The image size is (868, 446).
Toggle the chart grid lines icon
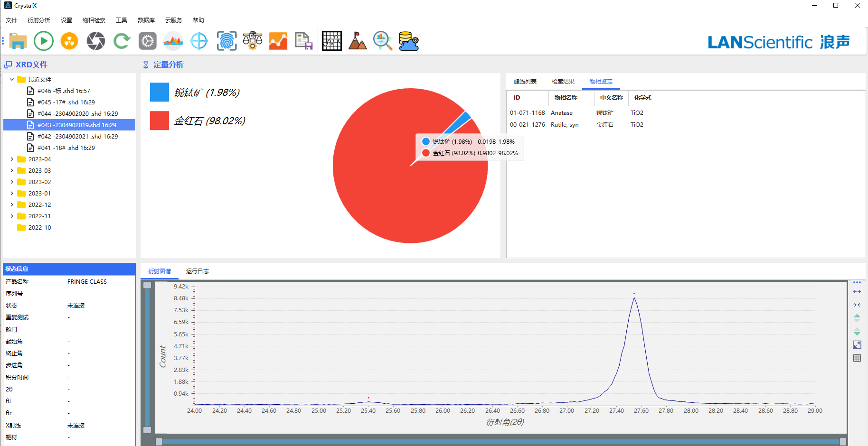tap(857, 358)
